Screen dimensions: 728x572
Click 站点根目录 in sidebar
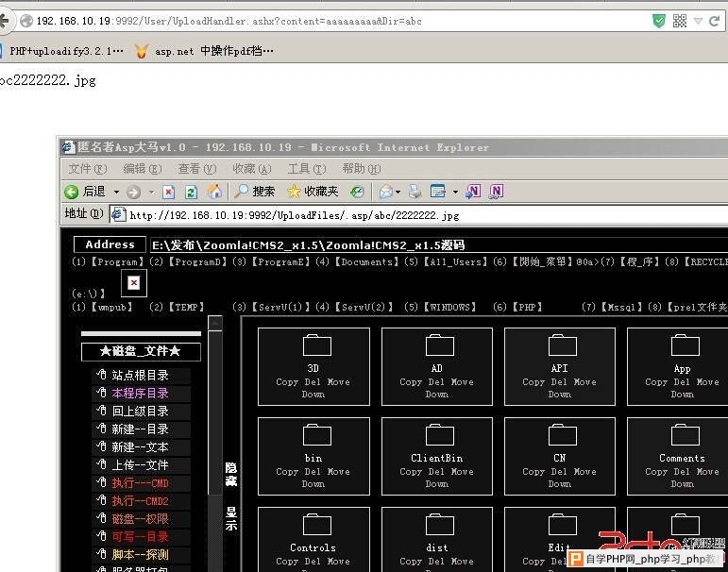[140, 375]
